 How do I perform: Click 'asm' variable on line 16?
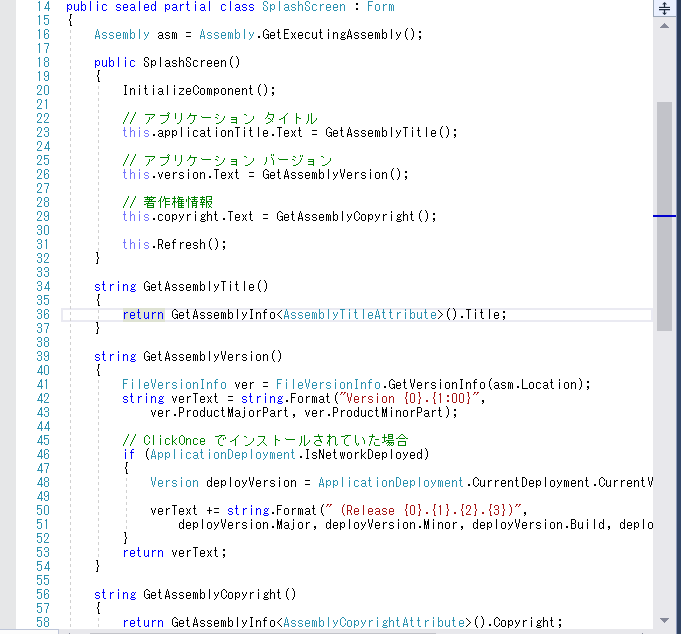(x=167, y=35)
